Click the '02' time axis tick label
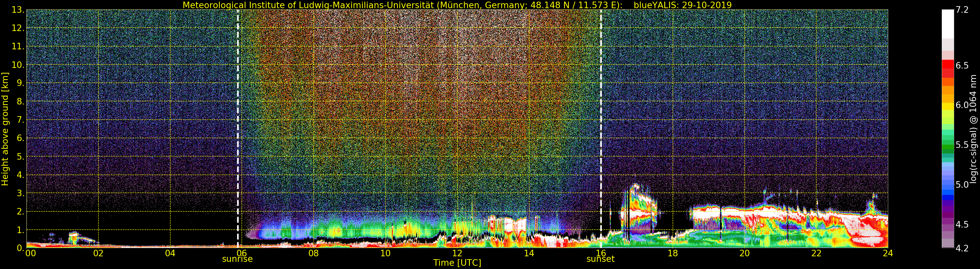 click(98, 253)
